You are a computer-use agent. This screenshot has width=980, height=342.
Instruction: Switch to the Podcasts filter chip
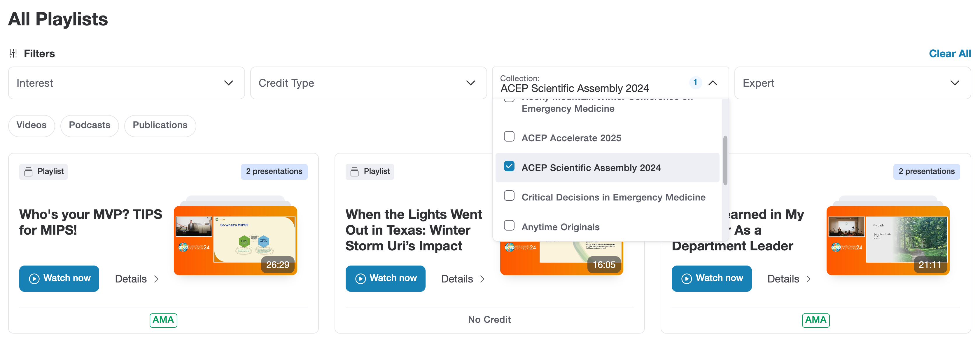pos(90,125)
